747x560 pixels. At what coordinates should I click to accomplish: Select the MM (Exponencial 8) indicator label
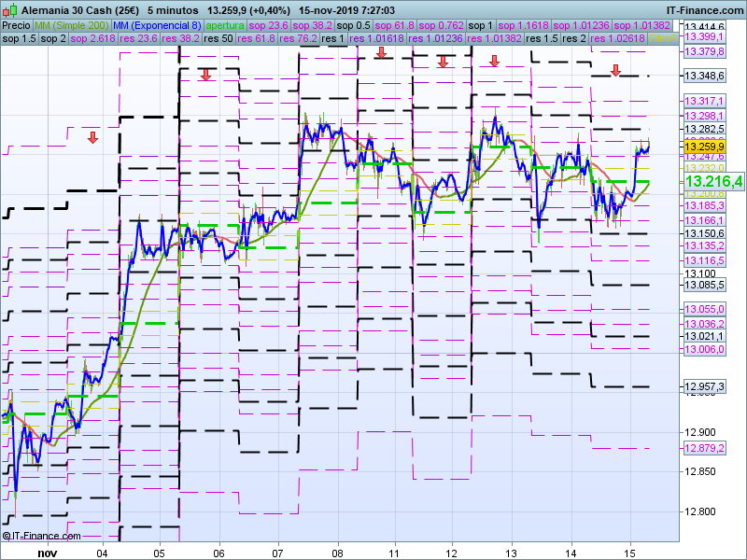tap(157, 25)
